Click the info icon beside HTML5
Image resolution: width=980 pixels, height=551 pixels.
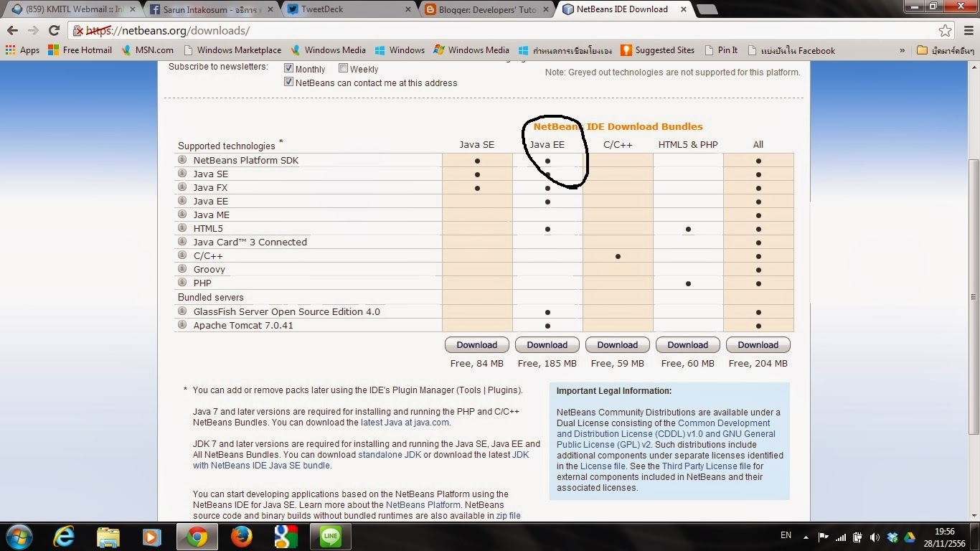(181, 228)
